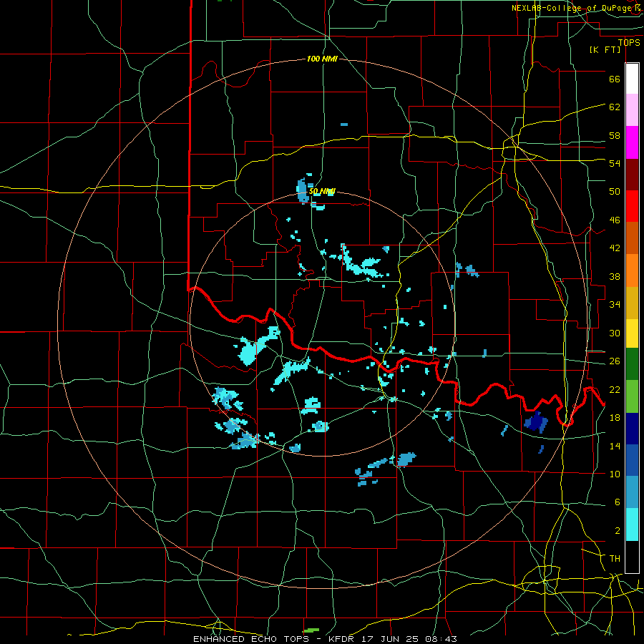Click the magenta 58 kft legend swatch
This screenshot has height=644, width=644.
click(x=632, y=142)
